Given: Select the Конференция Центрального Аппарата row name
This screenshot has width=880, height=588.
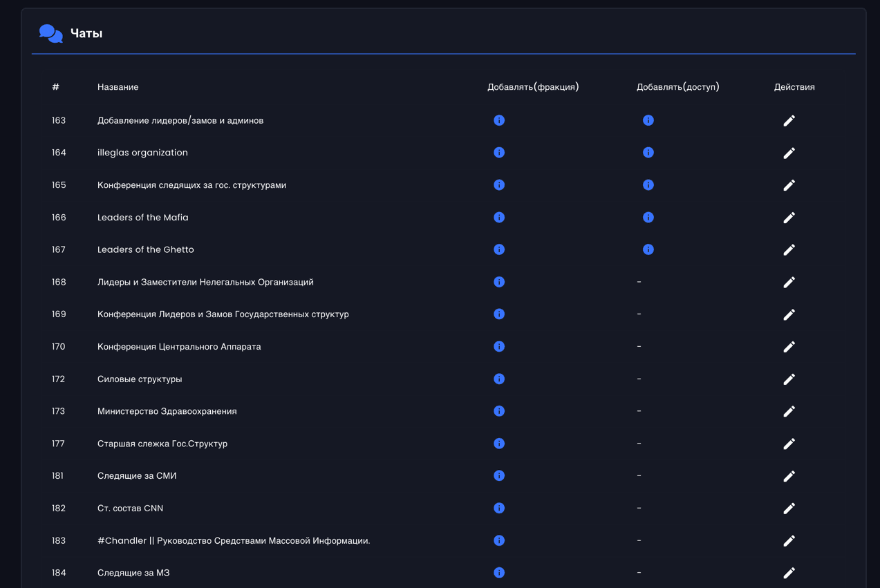Looking at the screenshot, I should [179, 347].
